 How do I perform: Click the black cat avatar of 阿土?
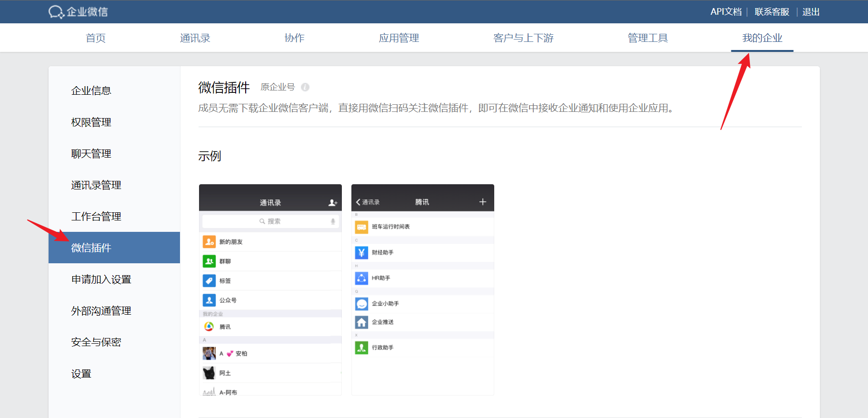click(209, 373)
